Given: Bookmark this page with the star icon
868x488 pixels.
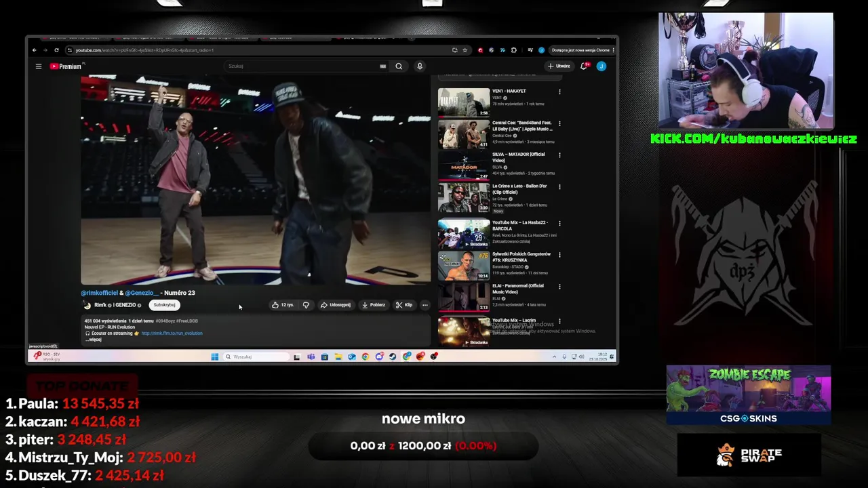Looking at the screenshot, I should tap(465, 50).
